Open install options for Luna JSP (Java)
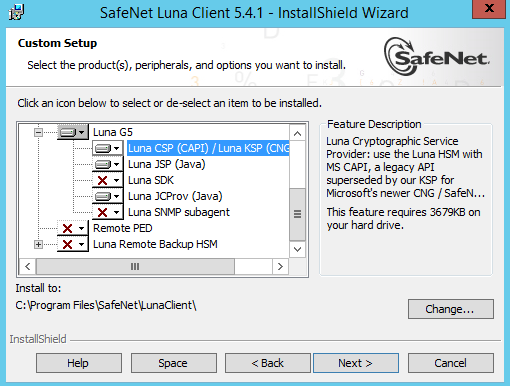This screenshot has width=510, height=386. pyautogui.click(x=108, y=164)
